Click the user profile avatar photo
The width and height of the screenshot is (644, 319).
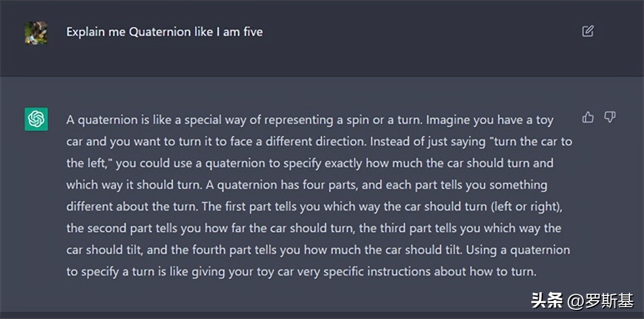(x=36, y=32)
